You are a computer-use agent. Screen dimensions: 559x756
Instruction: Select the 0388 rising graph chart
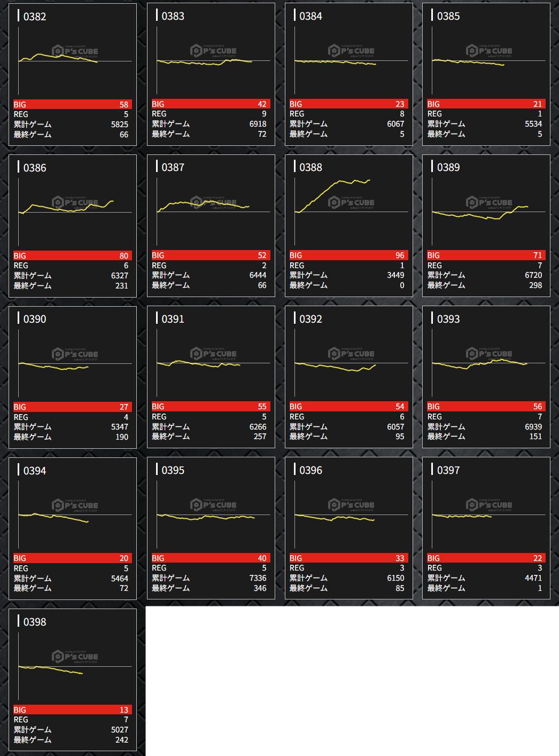click(351, 212)
